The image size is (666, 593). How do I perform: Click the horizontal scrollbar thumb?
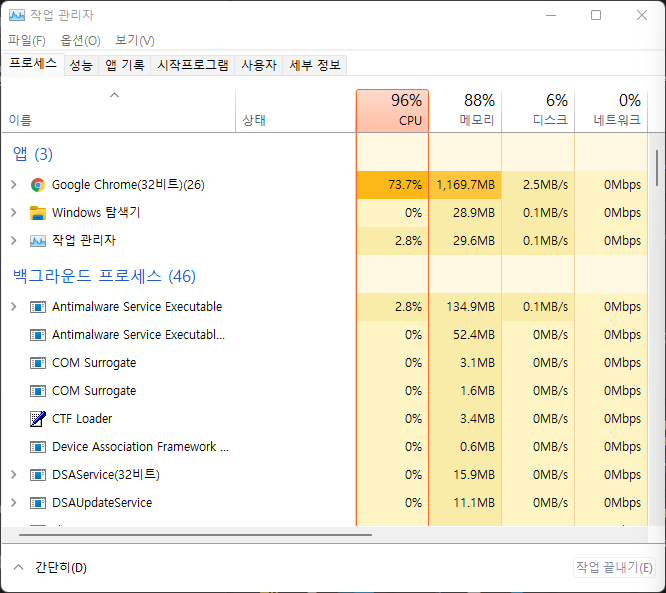point(195,535)
